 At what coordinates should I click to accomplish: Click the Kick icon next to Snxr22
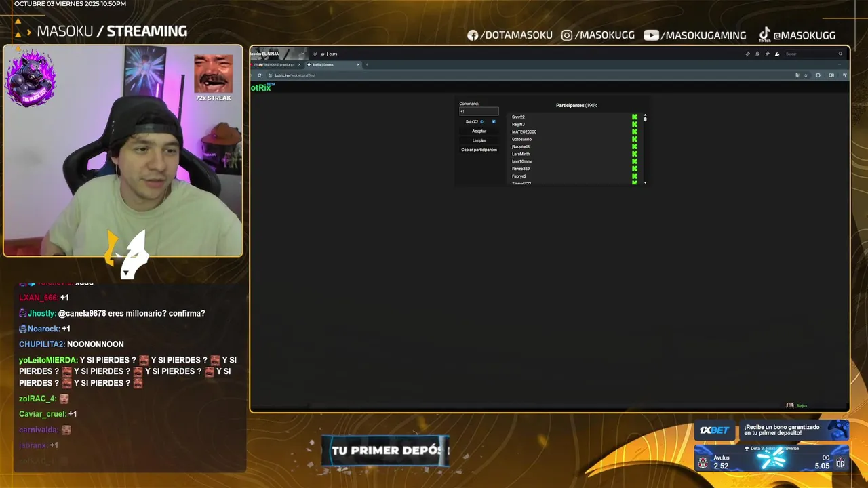pos(635,117)
